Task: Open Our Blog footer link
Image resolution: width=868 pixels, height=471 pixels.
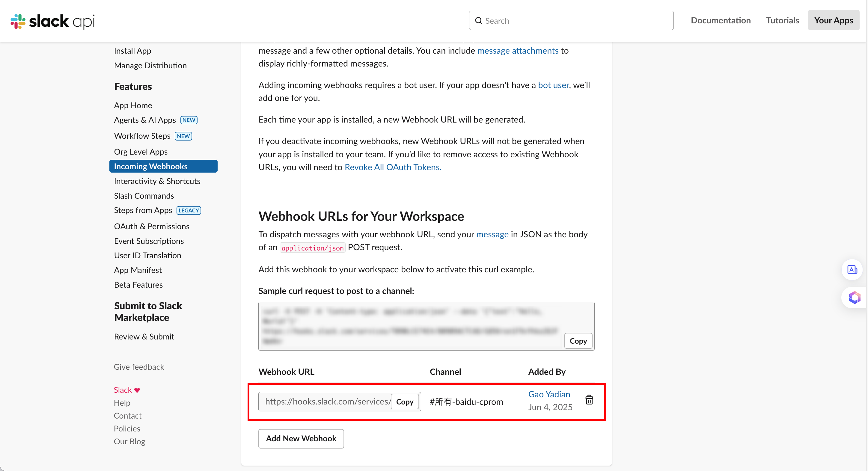Action: [x=129, y=441]
